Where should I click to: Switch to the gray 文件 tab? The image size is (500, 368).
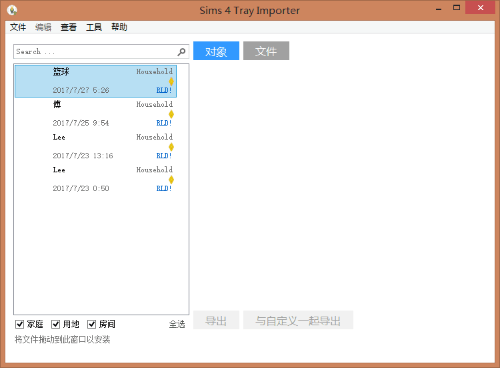tap(266, 51)
